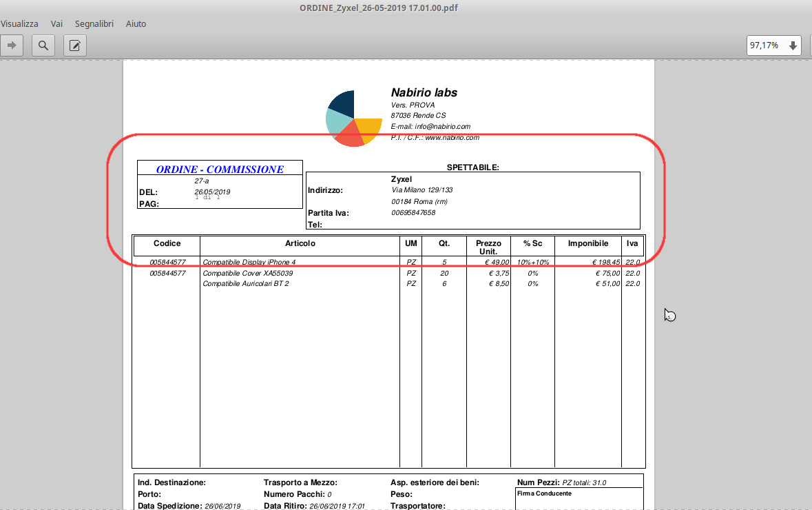This screenshot has width=812, height=510.
Task: Click the amount € 198,45
Action: pos(606,263)
